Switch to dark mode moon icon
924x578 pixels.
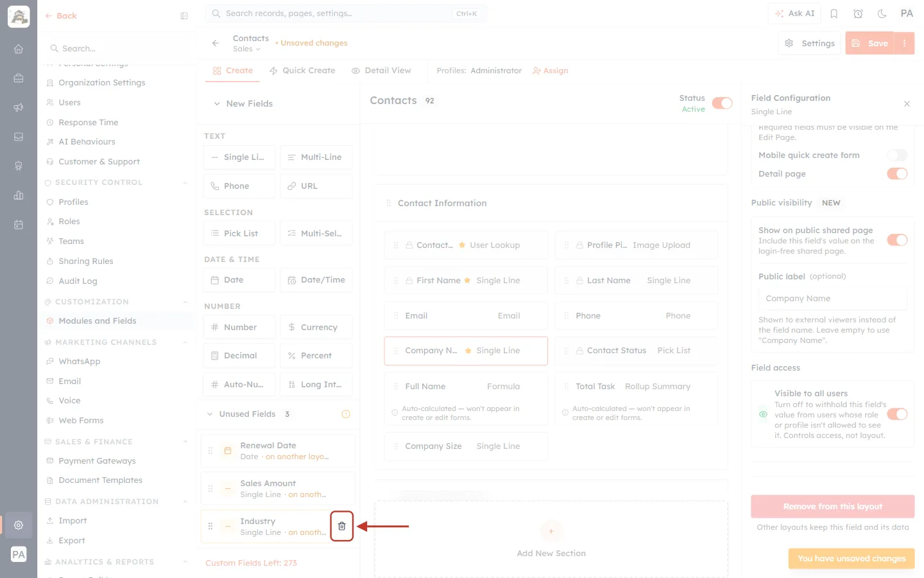click(x=882, y=13)
